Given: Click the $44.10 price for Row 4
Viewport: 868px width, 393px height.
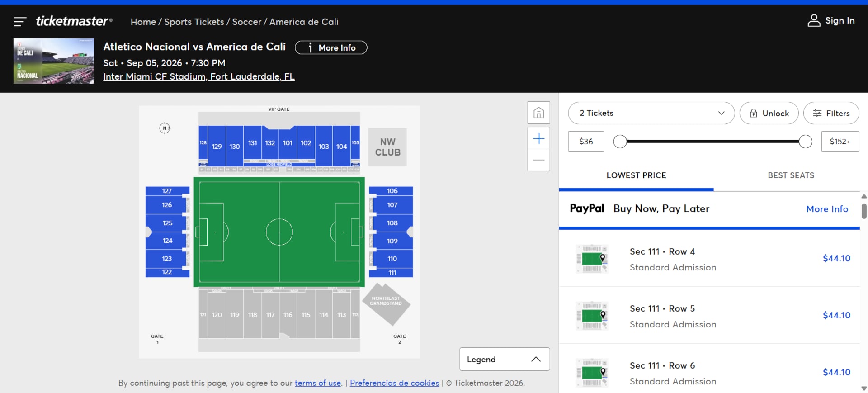Looking at the screenshot, I should tap(836, 258).
